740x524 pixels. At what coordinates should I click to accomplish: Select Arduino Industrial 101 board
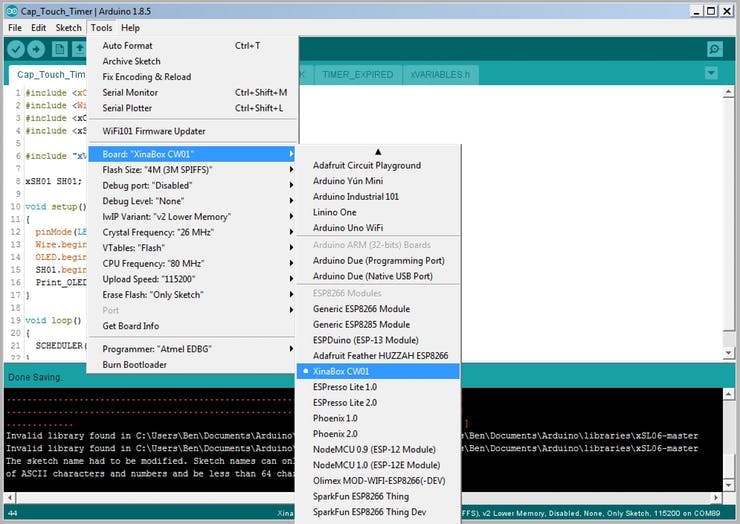click(378, 197)
